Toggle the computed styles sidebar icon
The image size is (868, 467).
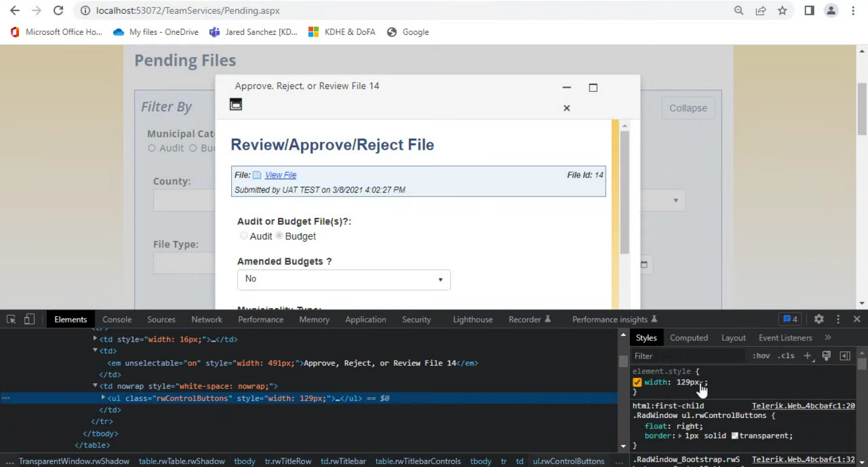click(845, 356)
